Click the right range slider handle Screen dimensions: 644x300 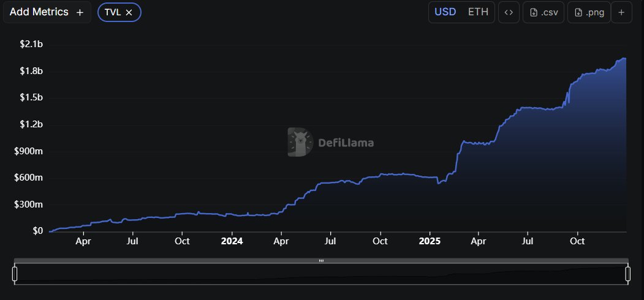click(x=627, y=274)
